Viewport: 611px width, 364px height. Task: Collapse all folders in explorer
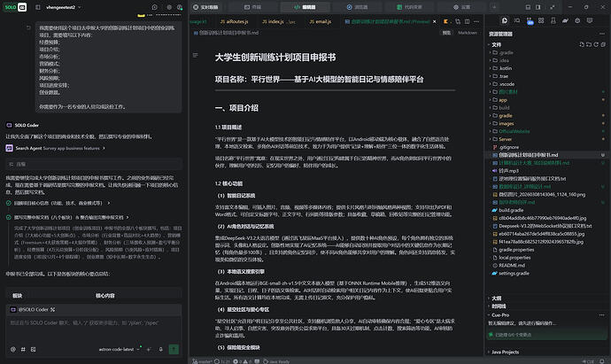603,44
